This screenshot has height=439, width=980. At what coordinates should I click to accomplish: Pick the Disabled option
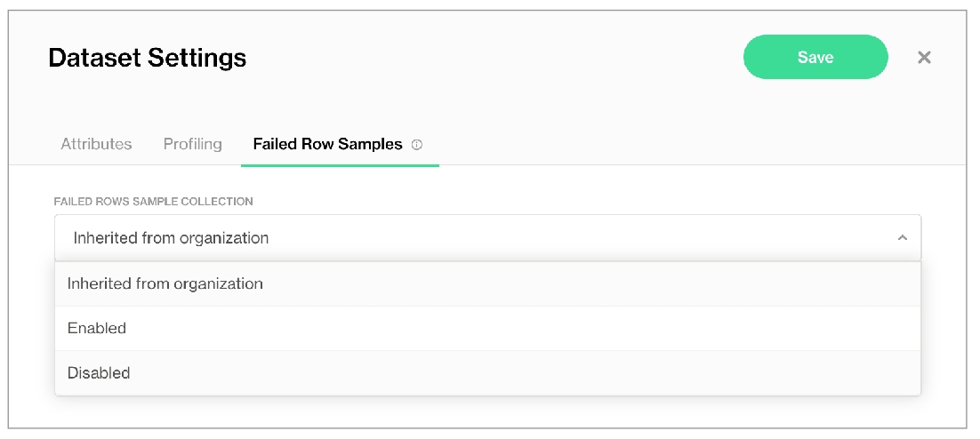point(99,373)
